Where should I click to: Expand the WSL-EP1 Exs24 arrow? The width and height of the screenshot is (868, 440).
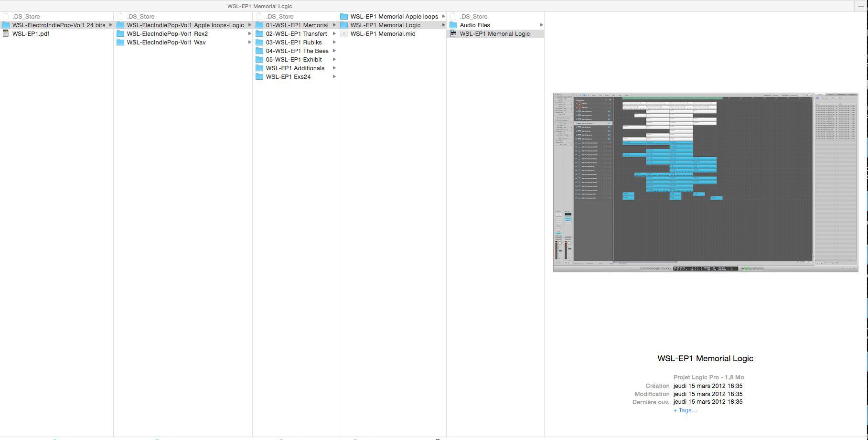334,76
